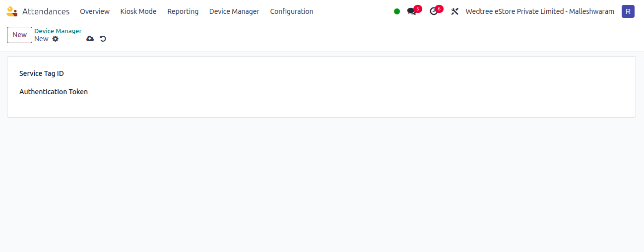This screenshot has height=252, width=644.
Task: Open the Attendances app home logo
Action: [12, 11]
